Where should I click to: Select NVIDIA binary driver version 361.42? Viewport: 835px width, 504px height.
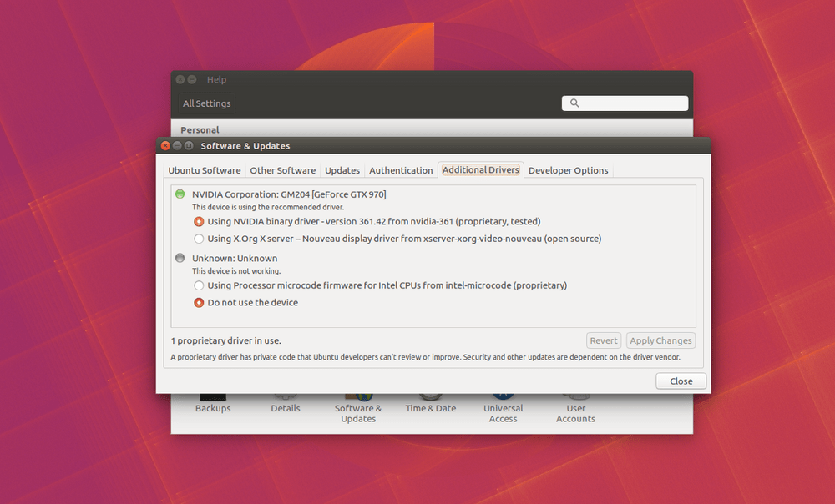[199, 222]
